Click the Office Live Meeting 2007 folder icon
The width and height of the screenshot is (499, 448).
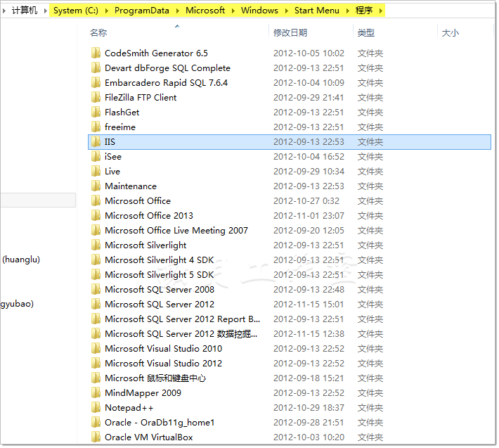click(x=96, y=230)
